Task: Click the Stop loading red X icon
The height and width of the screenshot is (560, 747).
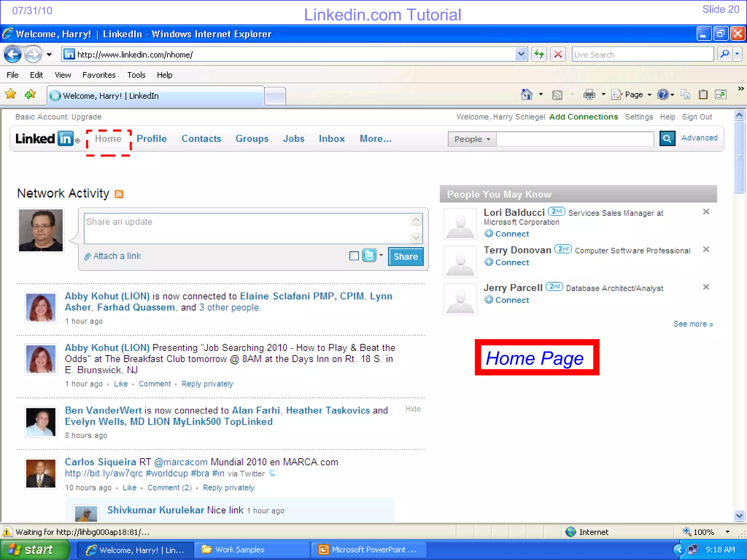Action: 558,55
